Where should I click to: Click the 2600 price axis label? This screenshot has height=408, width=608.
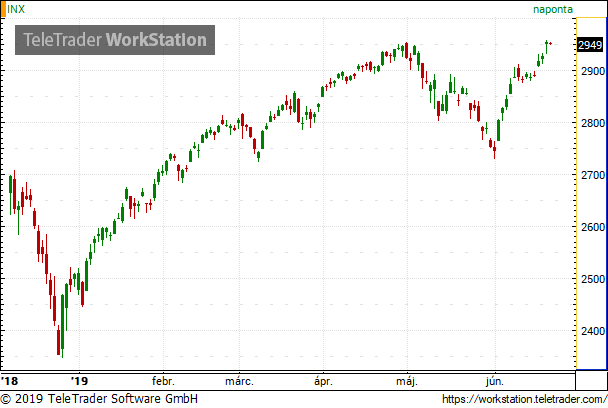point(592,227)
